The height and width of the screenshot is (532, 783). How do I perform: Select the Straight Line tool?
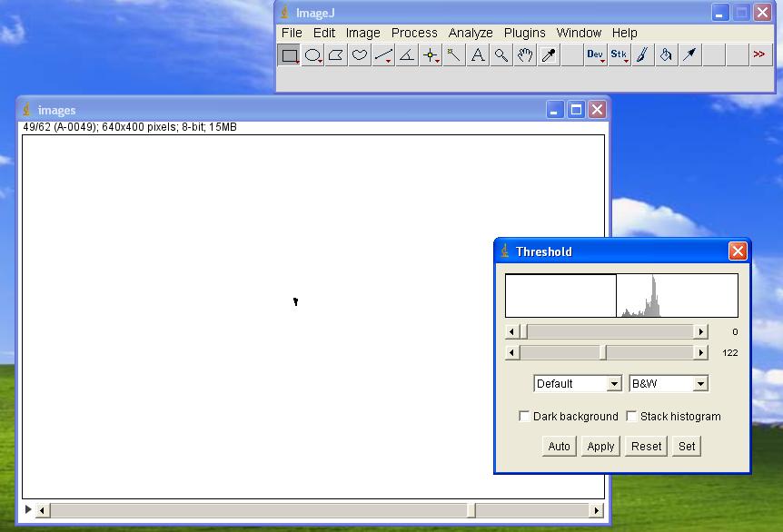[383, 54]
